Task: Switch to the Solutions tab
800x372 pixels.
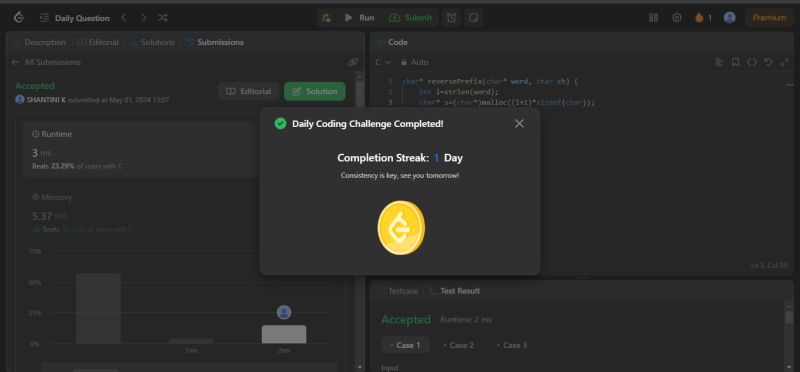Action: click(x=153, y=42)
